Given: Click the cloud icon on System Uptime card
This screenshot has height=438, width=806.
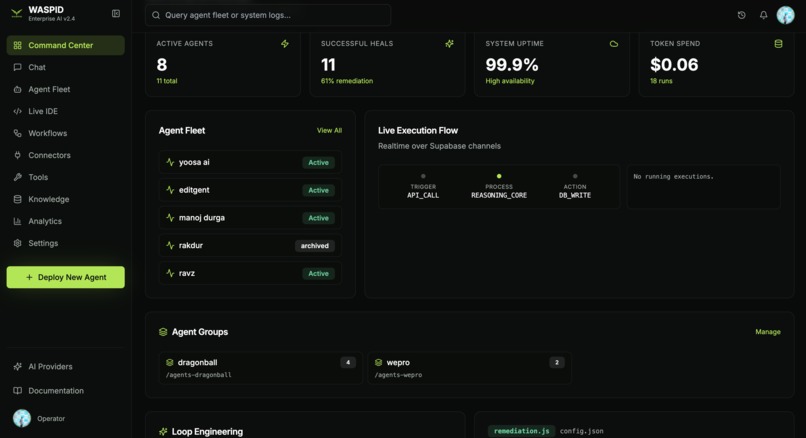Looking at the screenshot, I should point(614,44).
